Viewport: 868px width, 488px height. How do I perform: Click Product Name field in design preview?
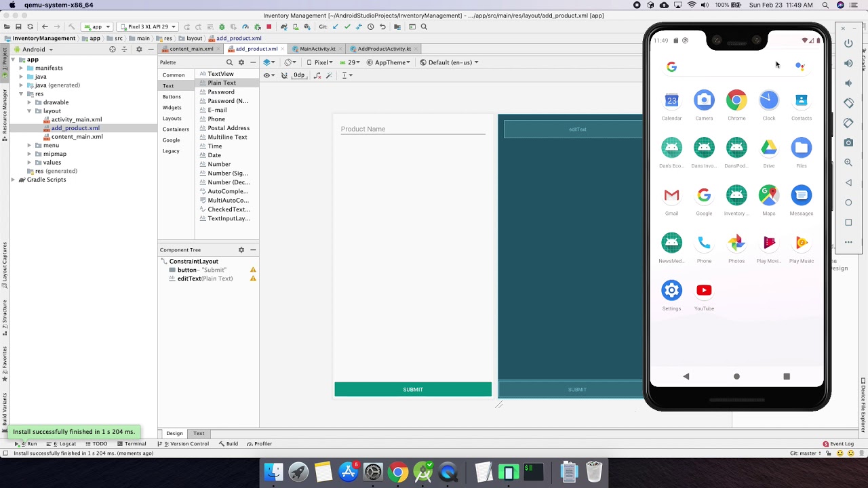coord(413,129)
